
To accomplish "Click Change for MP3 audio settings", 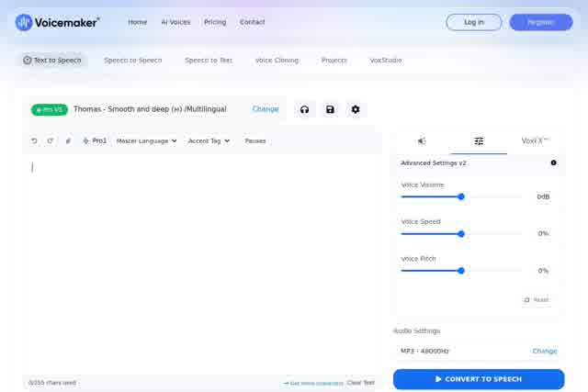I will (545, 351).
